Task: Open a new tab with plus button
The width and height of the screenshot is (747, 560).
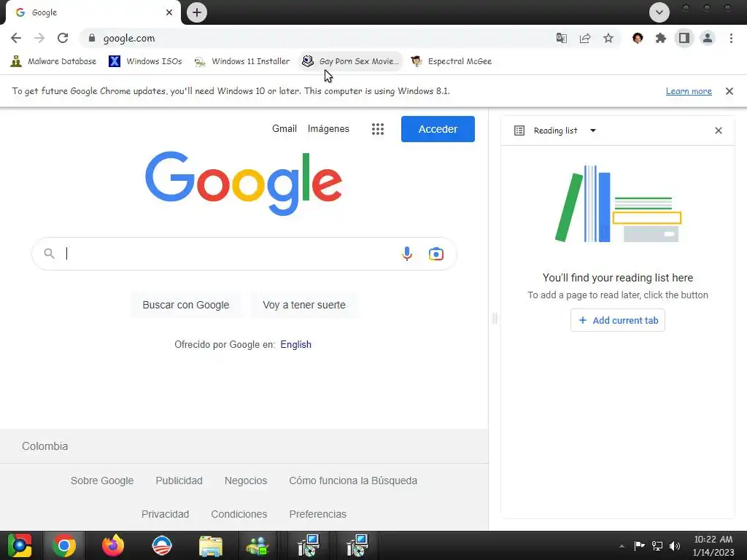Action: click(197, 12)
